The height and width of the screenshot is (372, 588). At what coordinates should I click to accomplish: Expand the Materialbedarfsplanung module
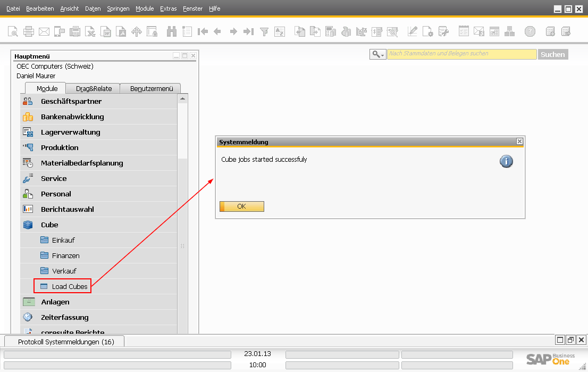[x=99, y=163]
